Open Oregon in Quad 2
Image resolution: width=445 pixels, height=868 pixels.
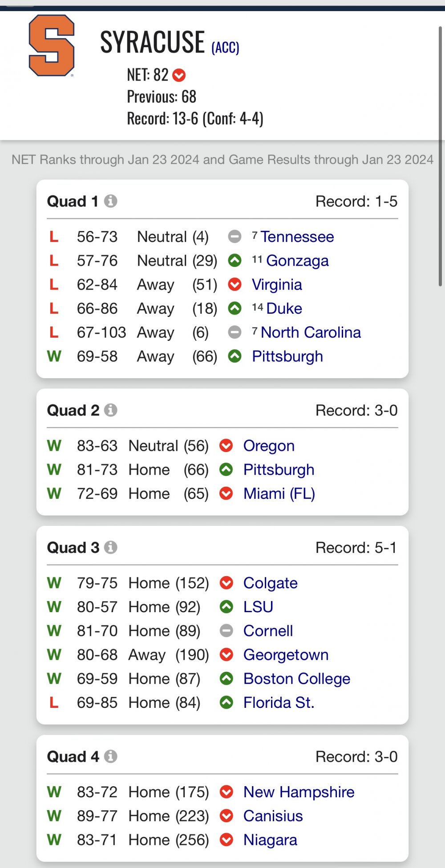(269, 446)
